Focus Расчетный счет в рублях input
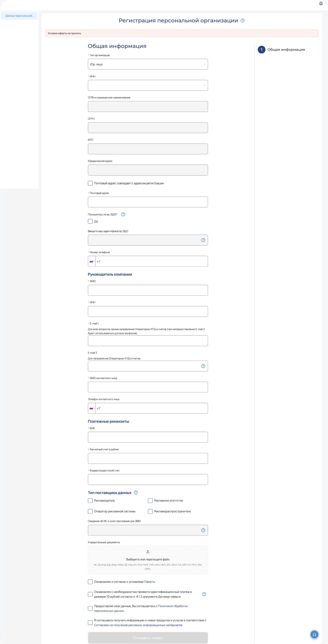 coord(148,458)
